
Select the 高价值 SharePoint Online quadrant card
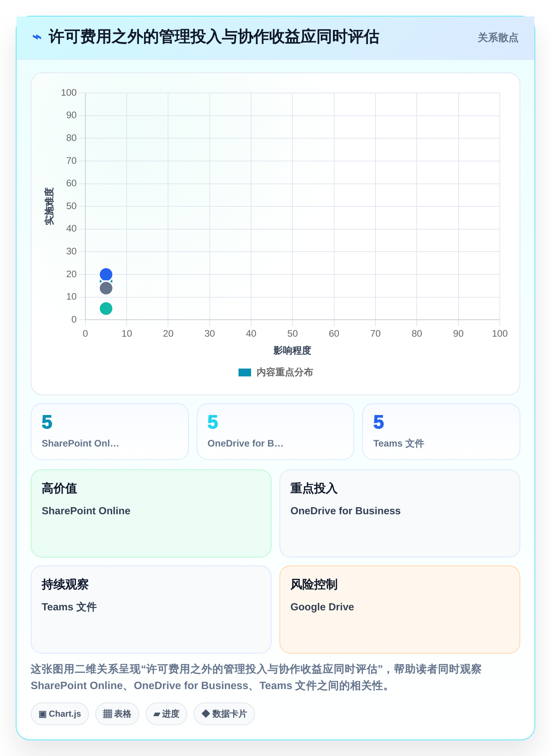tap(151, 513)
